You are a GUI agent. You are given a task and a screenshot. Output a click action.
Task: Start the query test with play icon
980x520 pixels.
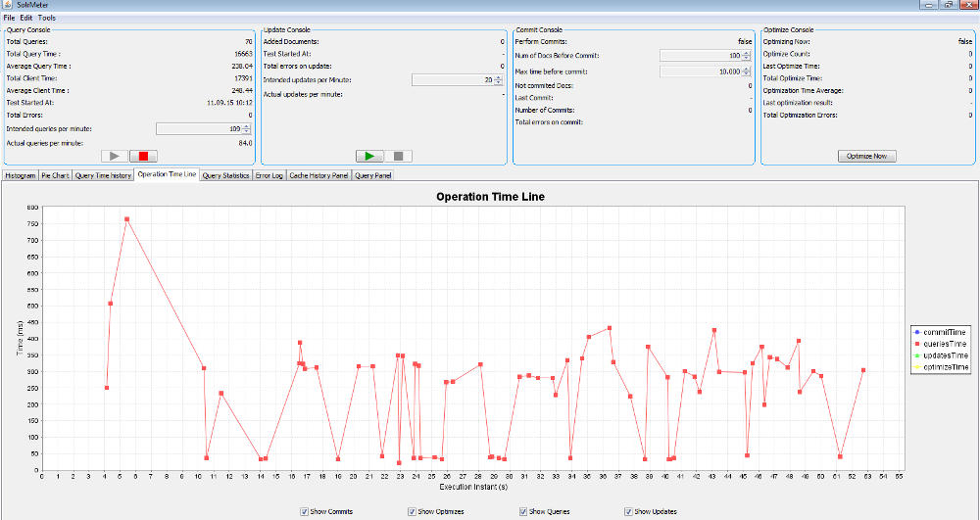click(x=115, y=156)
